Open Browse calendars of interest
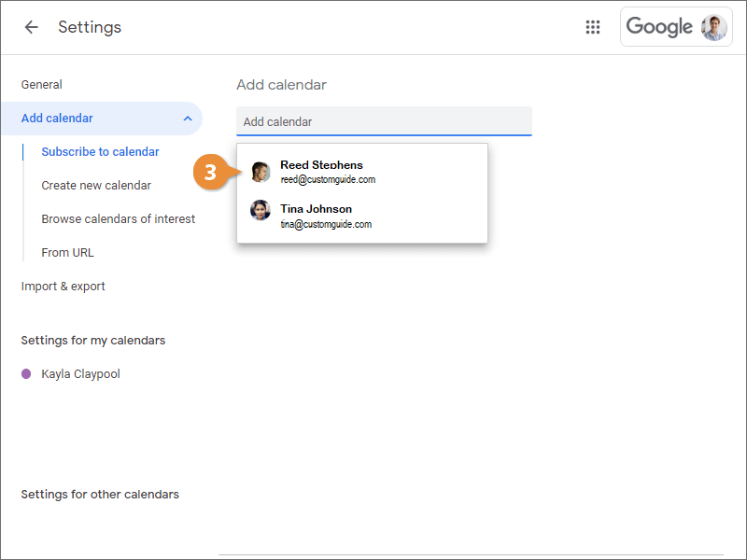This screenshot has width=747, height=560. pos(119,219)
